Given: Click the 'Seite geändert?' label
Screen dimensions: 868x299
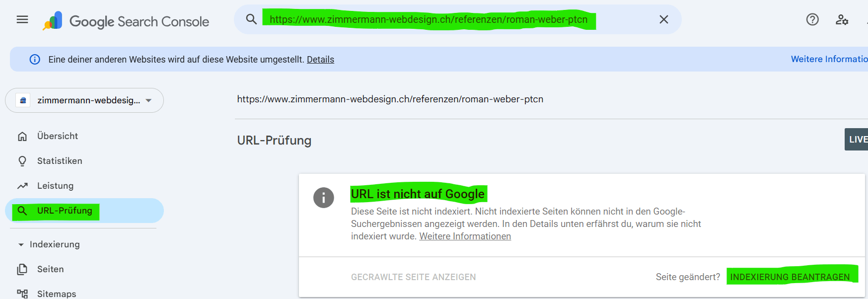Looking at the screenshot, I should pyautogui.click(x=688, y=277).
